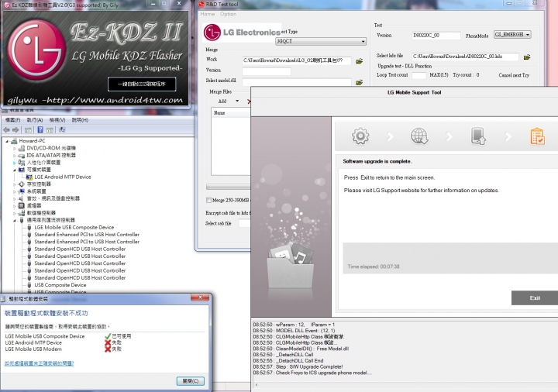Click the globe download step icon
This screenshot has width=558, height=392.
(x=419, y=136)
